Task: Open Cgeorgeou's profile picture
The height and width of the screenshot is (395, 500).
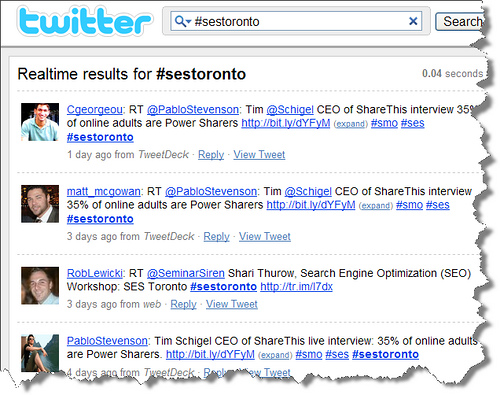Action: [40, 122]
